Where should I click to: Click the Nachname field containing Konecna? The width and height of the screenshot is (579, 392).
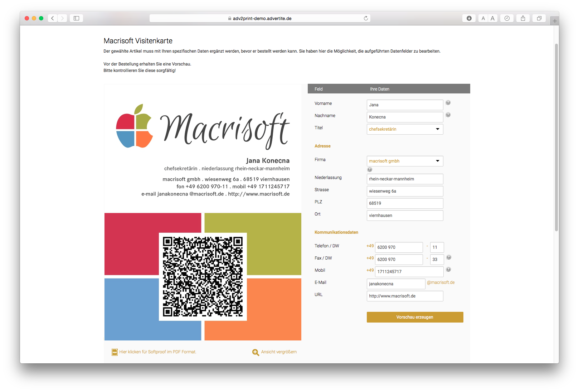pyautogui.click(x=405, y=117)
